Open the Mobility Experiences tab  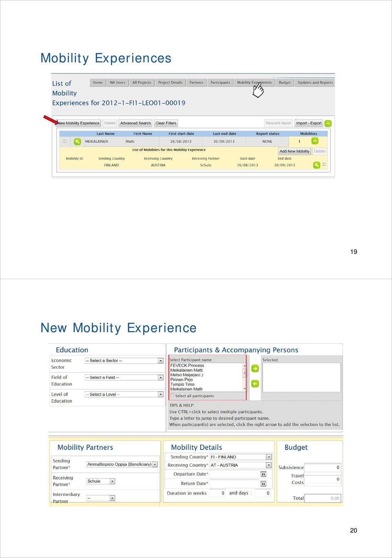(x=254, y=82)
